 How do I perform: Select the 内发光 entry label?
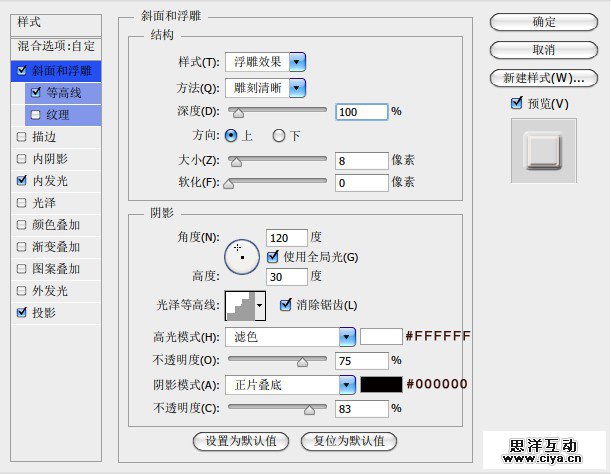pyautogui.click(x=50, y=180)
